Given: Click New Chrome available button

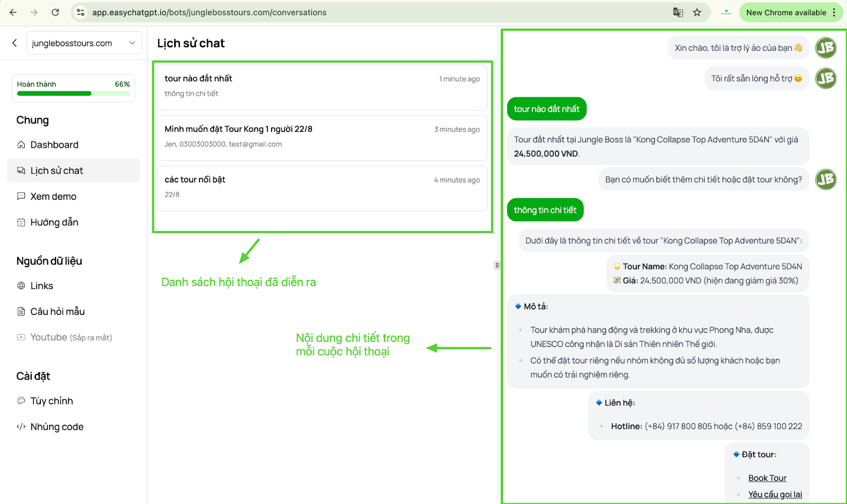Looking at the screenshot, I should 786,12.
